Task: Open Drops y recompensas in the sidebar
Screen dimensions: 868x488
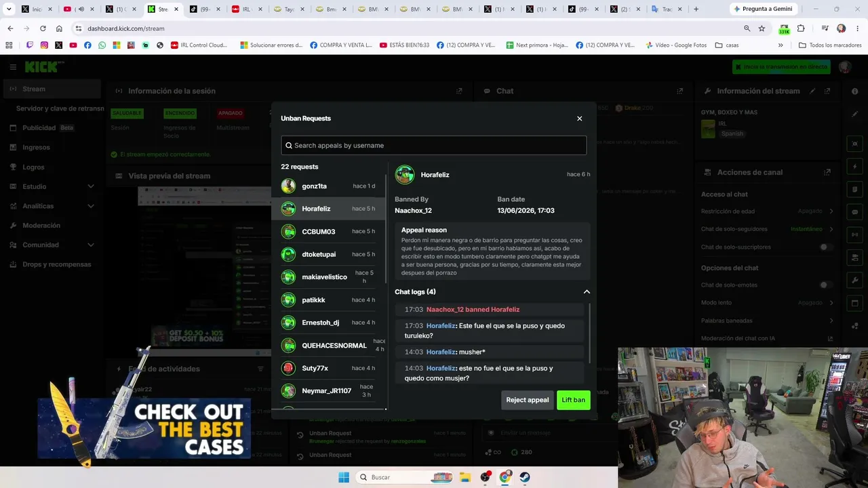Action: pos(52,264)
